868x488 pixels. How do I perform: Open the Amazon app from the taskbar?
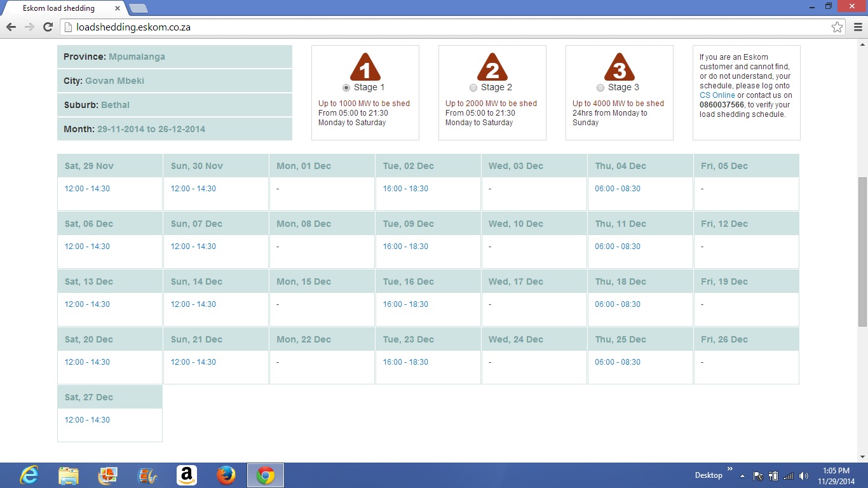click(187, 475)
